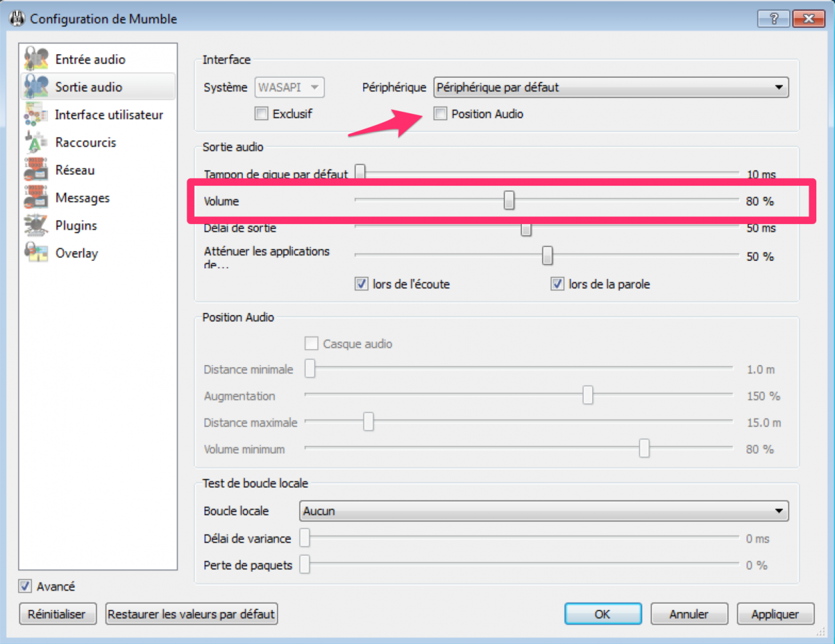Click the Sortie audio sidebar icon
The width and height of the screenshot is (835, 644).
(35, 87)
